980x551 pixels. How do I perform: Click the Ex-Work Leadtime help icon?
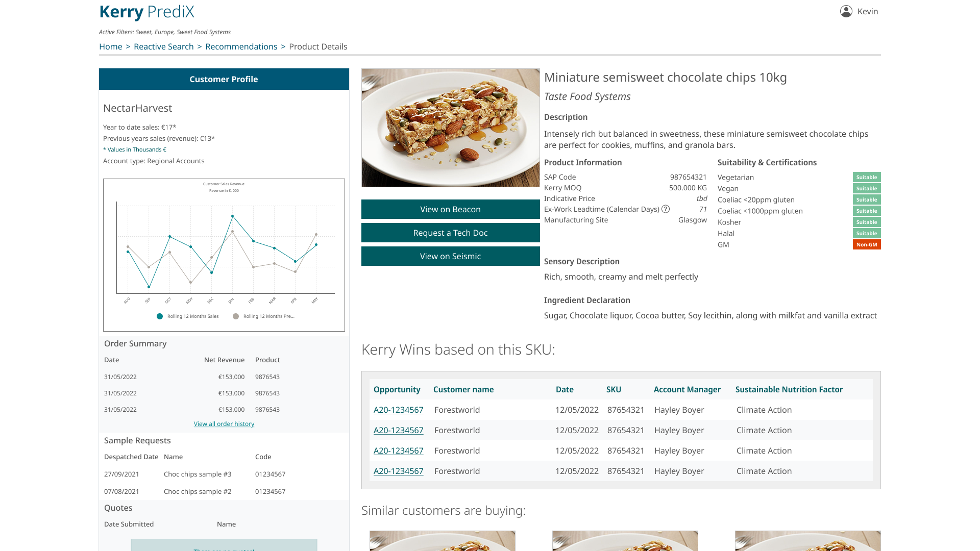[x=666, y=209]
